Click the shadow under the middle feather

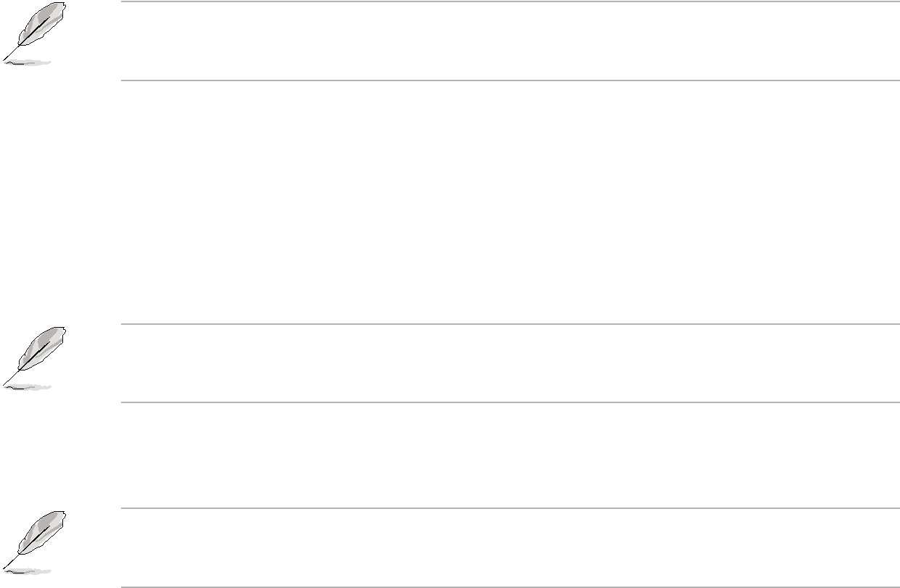click(x=28, y=385)
